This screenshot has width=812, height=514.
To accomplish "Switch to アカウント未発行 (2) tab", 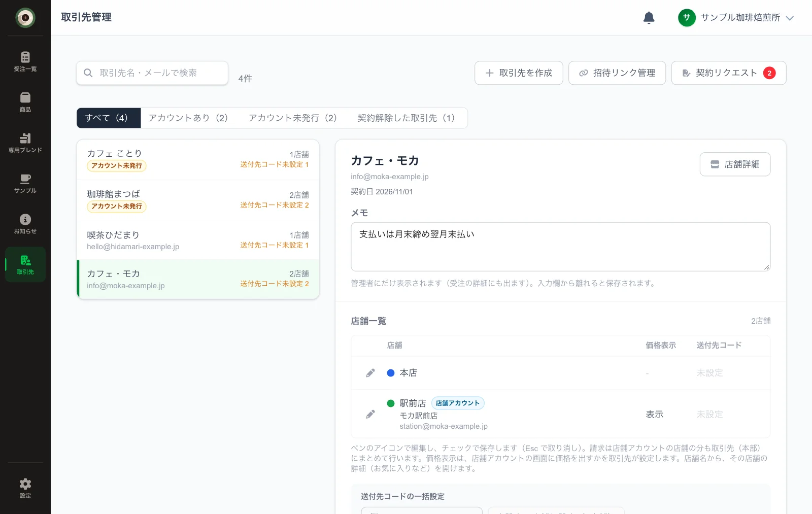I will pos(295,118).
